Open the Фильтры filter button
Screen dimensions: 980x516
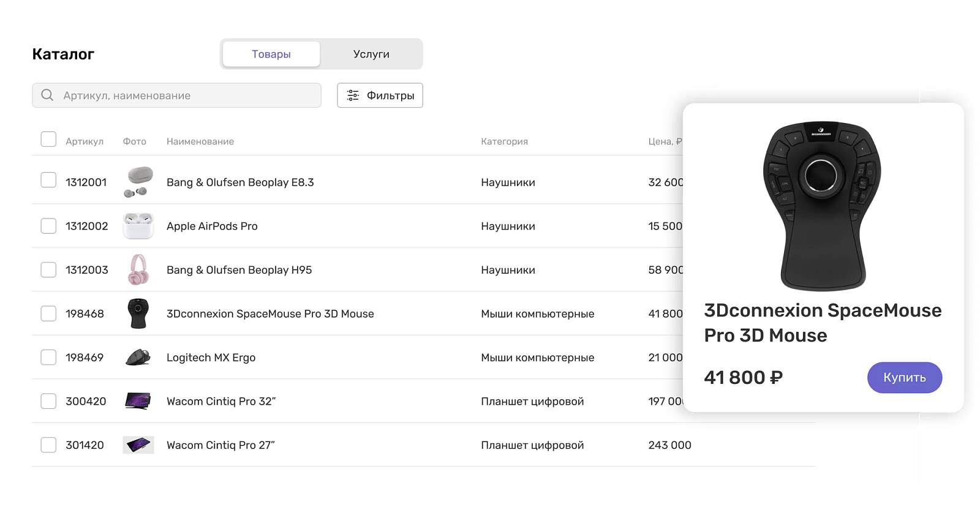(380, 95)
